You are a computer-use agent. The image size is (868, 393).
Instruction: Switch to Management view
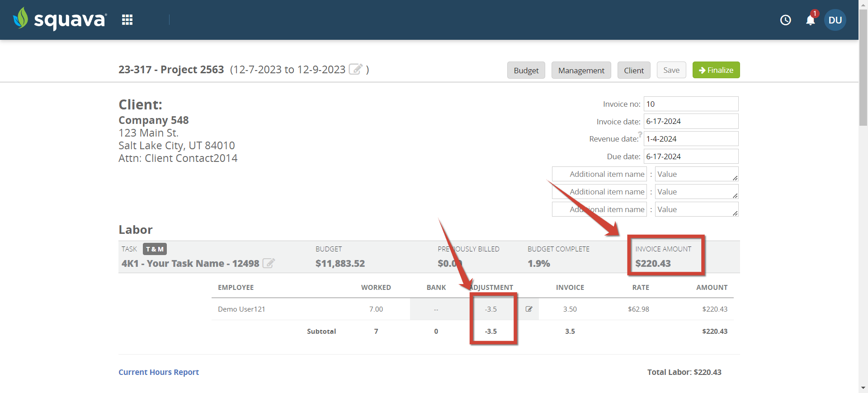tap(581, 70)
